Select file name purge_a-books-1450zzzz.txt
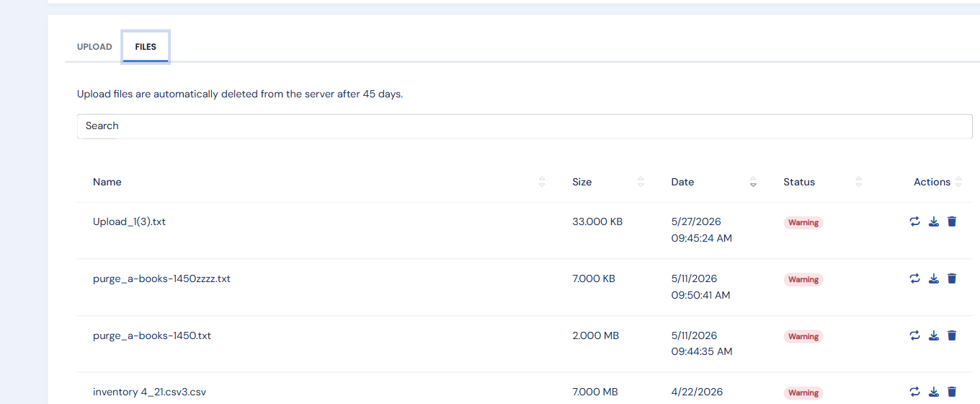 (161, 278)
